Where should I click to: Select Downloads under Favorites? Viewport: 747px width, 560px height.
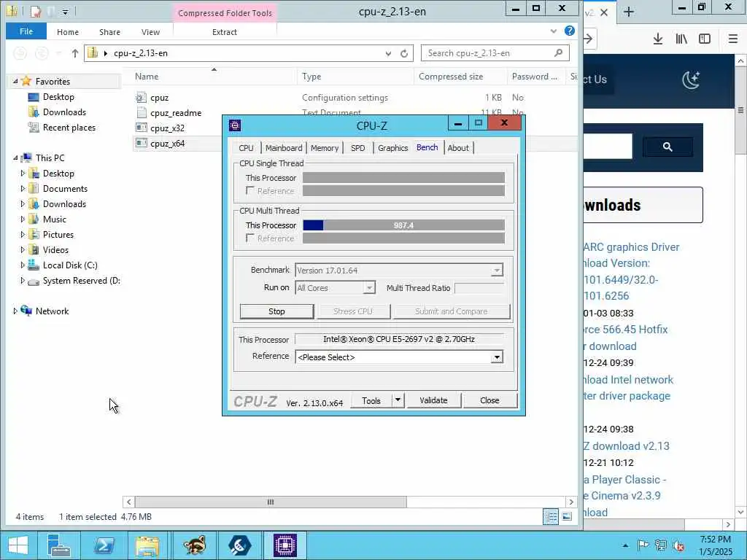point(64,112)
